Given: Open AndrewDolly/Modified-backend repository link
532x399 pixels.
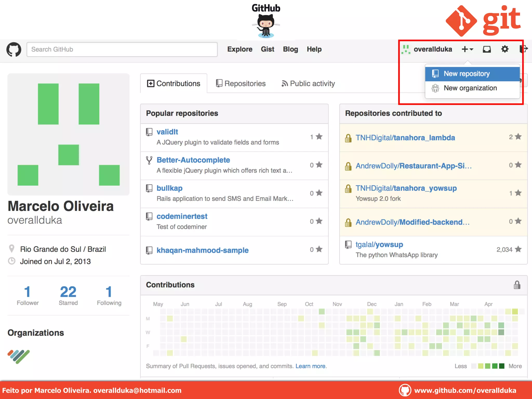Looking at the screenshot, I should pyautogui.click(x=413, y=222).
